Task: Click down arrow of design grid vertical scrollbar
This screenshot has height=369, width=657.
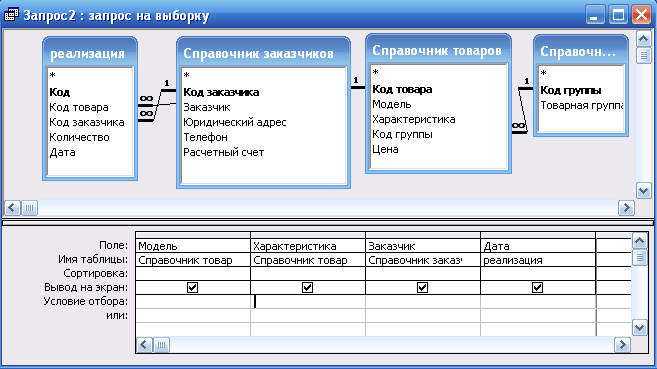Action: (x=640, y=328)
